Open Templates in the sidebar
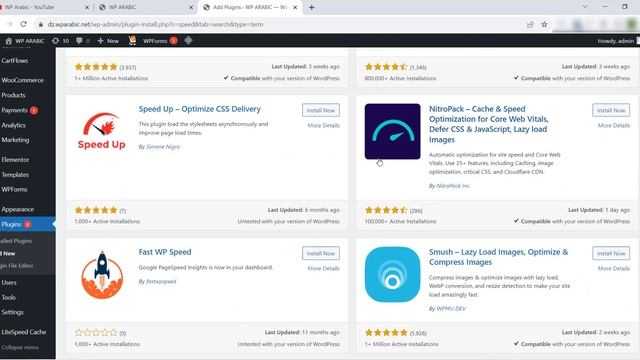The width and height of the screenshot is (640, 360). point(15,175)
